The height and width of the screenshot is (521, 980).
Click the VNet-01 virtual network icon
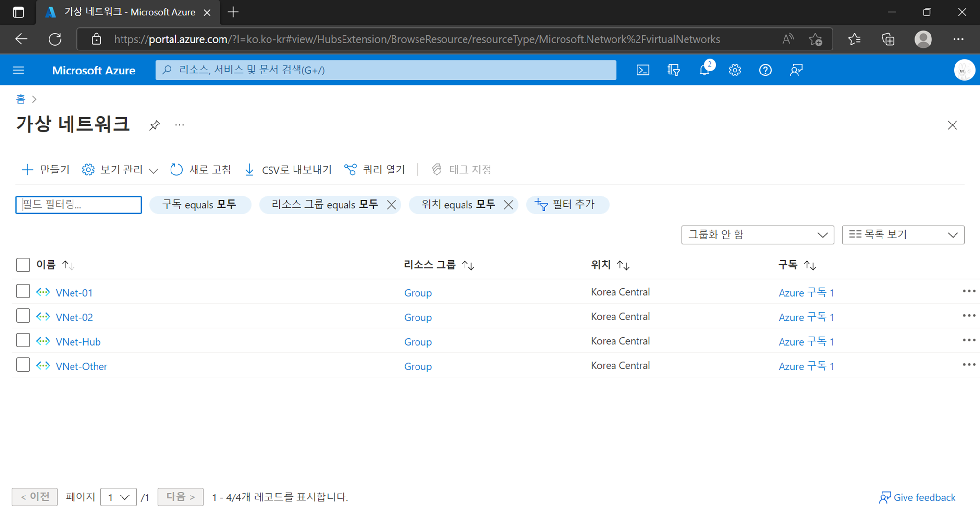point(43,292)
